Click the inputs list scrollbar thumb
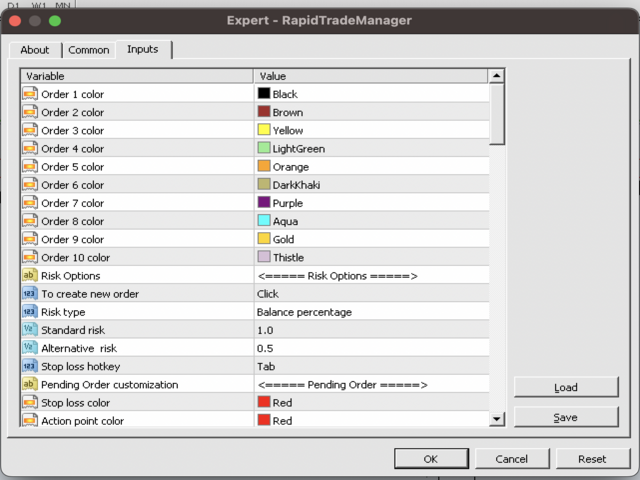This screenshot has height=480, width=640. [497, 114]
